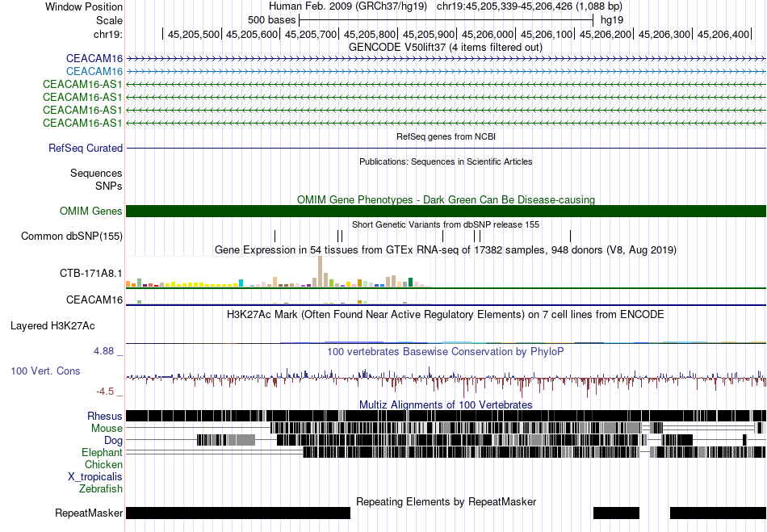Open the Common dbSNP(155) track label

click(72, 237)
